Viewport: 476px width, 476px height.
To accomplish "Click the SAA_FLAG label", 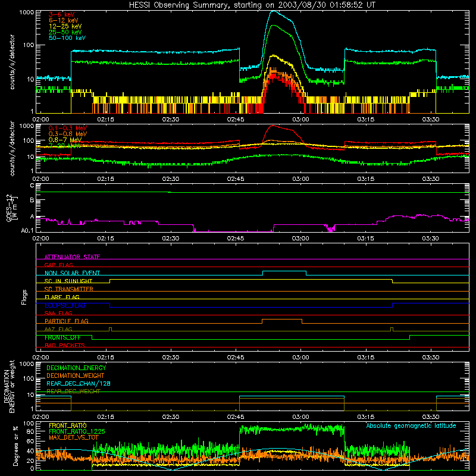I will 58,313.
